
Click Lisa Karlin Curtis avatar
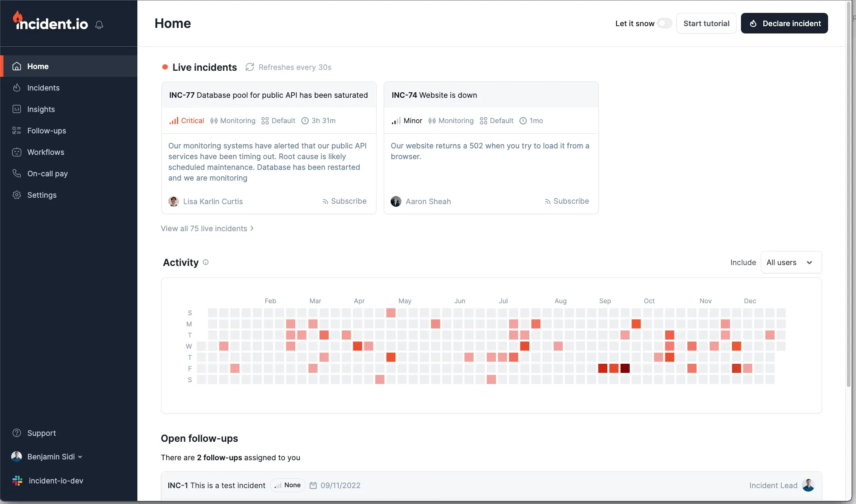[x=173, y=201]
